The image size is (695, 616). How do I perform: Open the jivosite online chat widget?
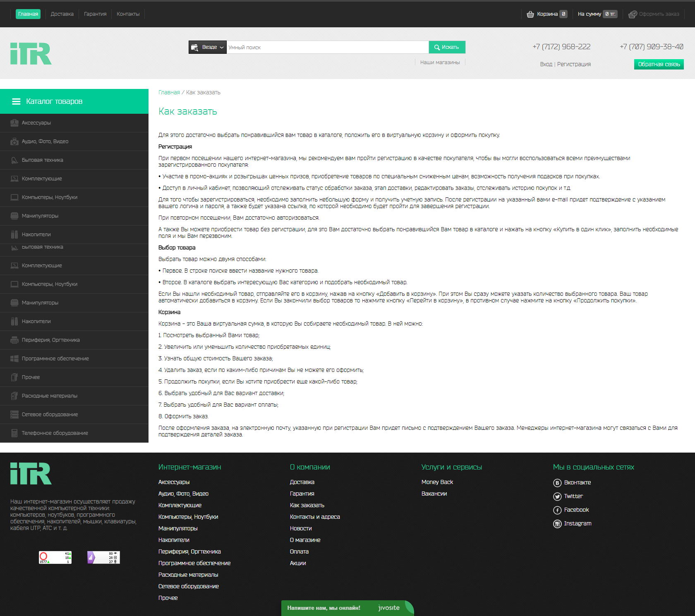click(x=347, y=608)
